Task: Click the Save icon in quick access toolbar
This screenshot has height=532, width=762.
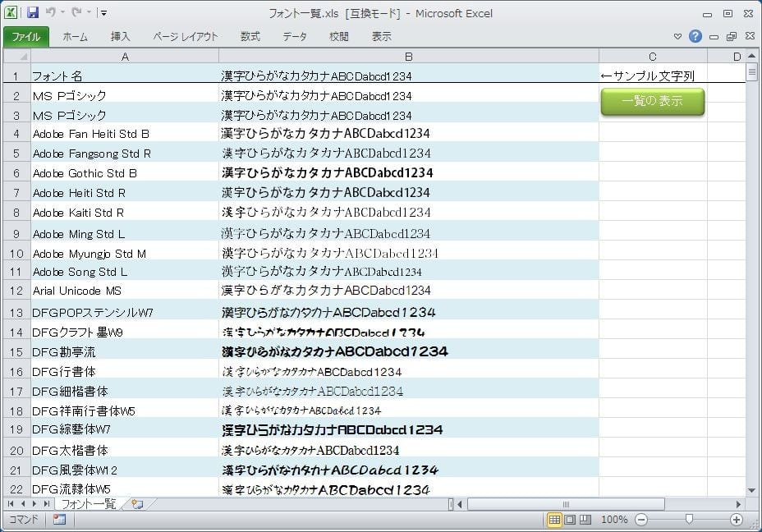Action: pos(33,13)
